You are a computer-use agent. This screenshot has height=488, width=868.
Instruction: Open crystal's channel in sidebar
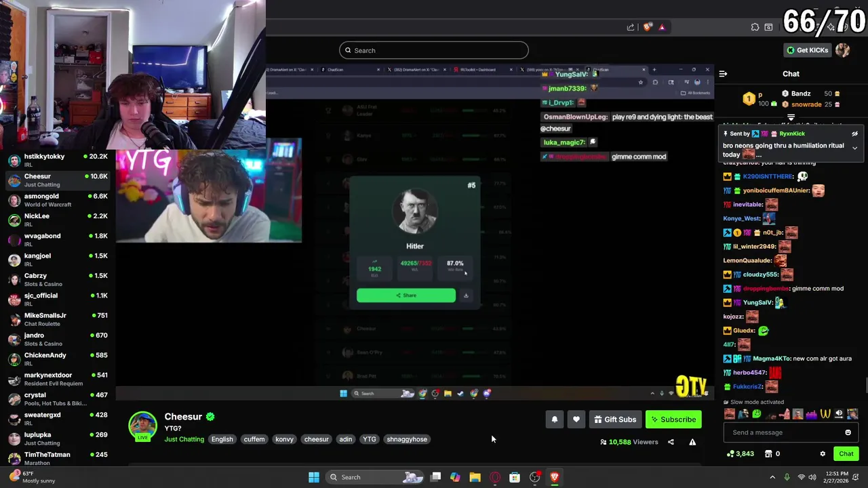59,399
